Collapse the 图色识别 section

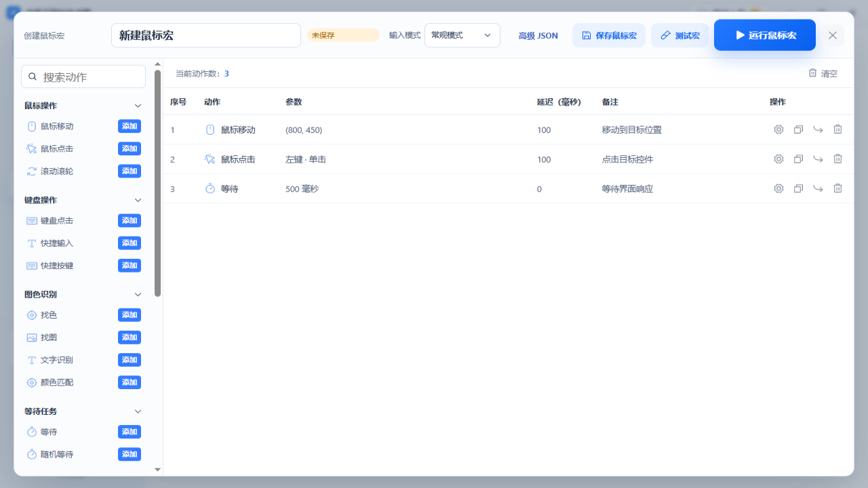(138, 294)
